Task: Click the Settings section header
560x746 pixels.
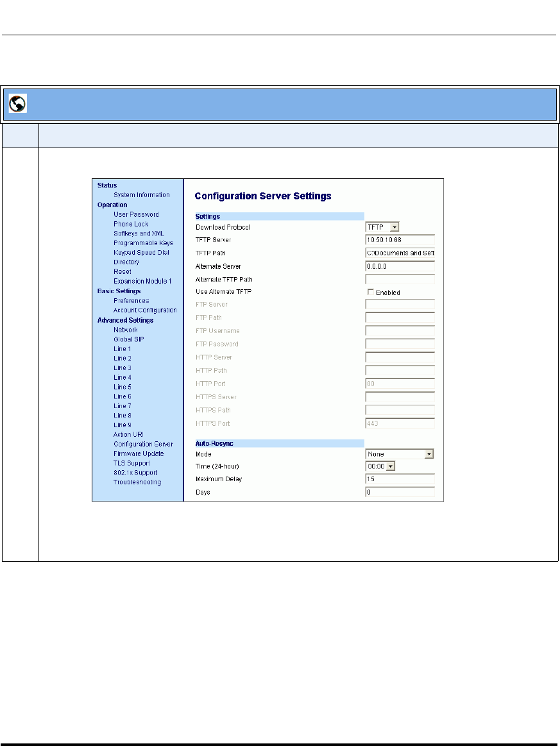Action: pos(280,216)
